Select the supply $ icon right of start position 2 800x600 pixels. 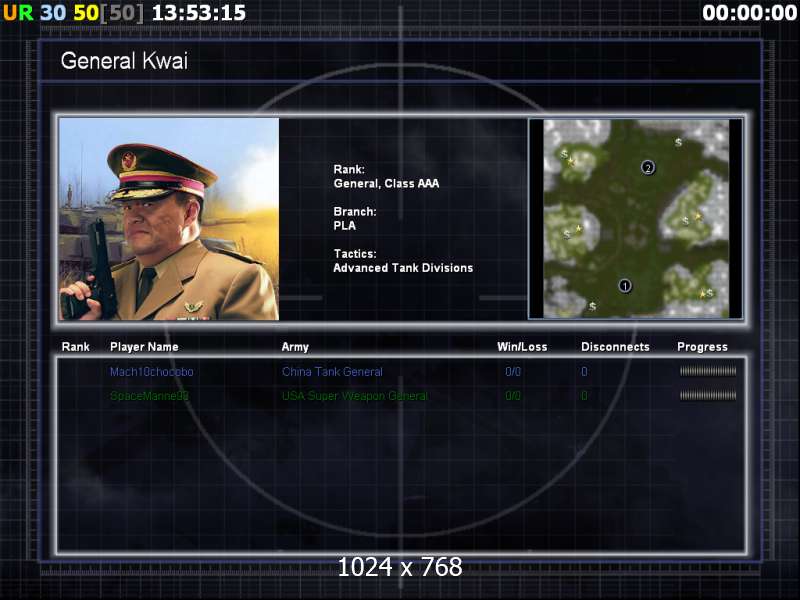(x=678, y=142)
